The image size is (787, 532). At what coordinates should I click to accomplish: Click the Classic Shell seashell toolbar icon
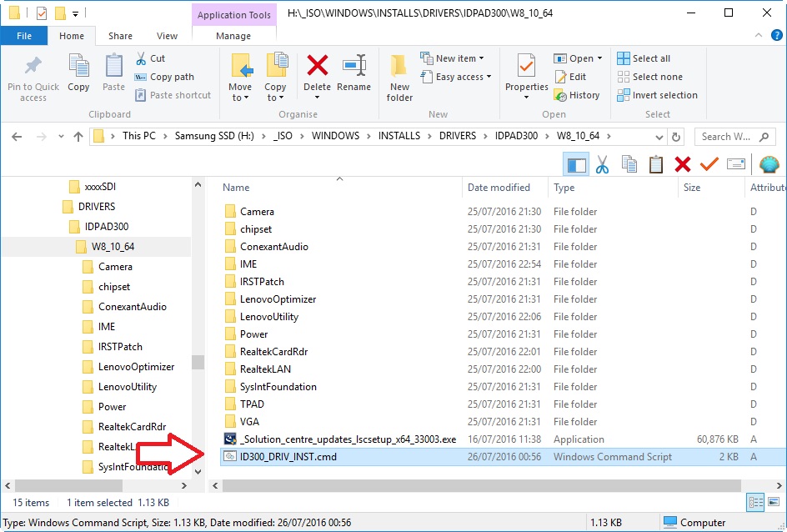tap(769, 163)
